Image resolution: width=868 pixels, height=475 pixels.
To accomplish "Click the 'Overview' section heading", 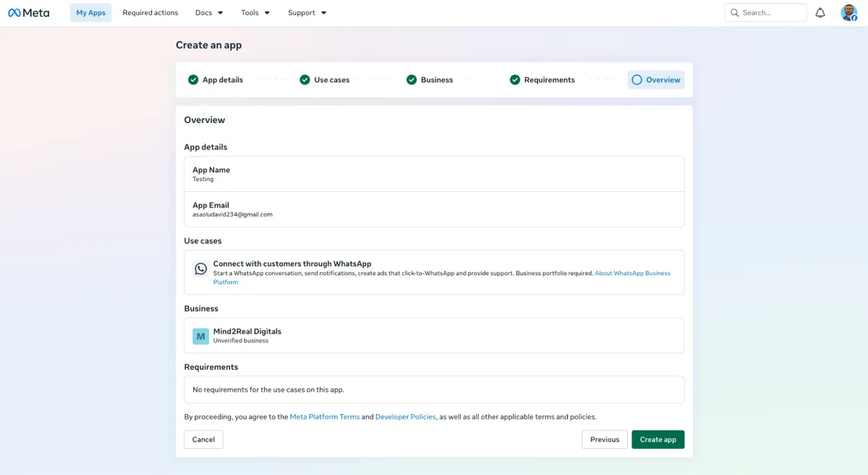I will 205,120.
